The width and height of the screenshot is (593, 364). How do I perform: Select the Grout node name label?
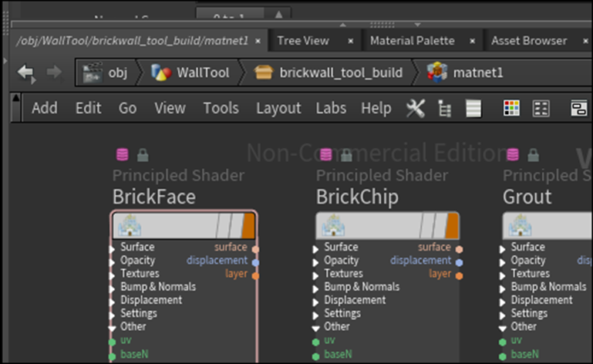tap(527, 197)
